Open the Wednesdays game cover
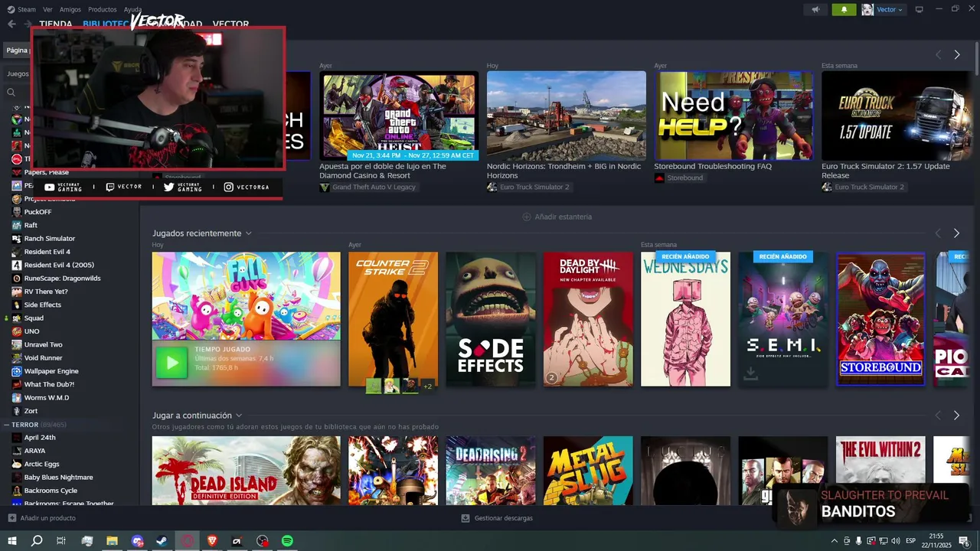This screenshot has width=980, height=551. pyautogui.click(x=685, y=319)
